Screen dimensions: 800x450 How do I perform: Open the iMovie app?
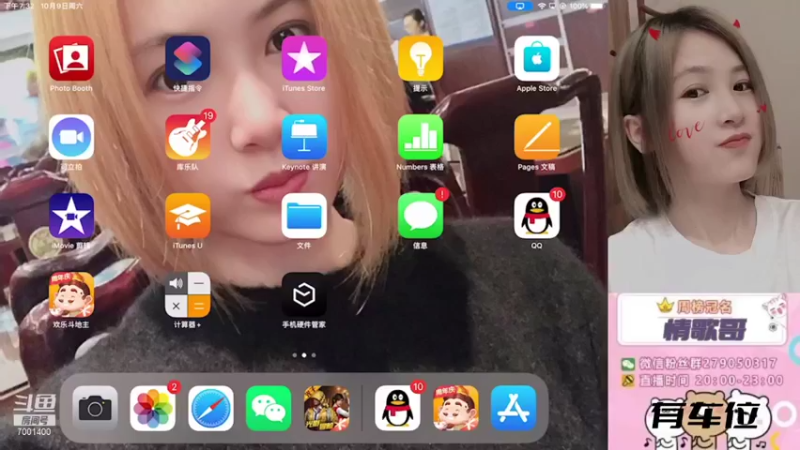71,216
